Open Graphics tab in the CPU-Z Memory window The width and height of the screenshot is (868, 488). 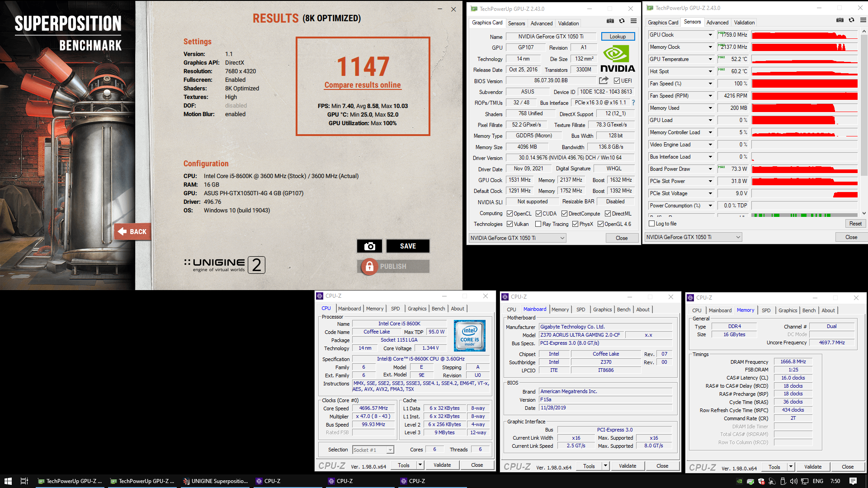pos(788,310)
